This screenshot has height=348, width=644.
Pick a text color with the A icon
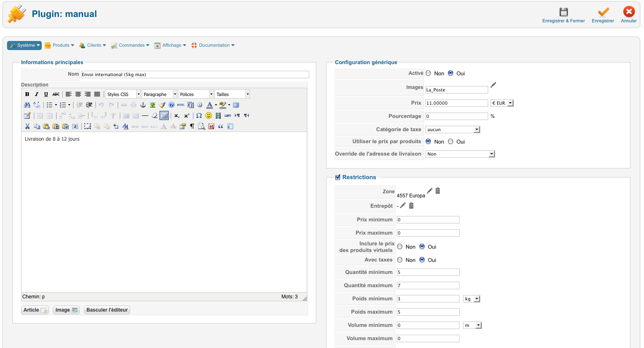click(x=210, y=105)
